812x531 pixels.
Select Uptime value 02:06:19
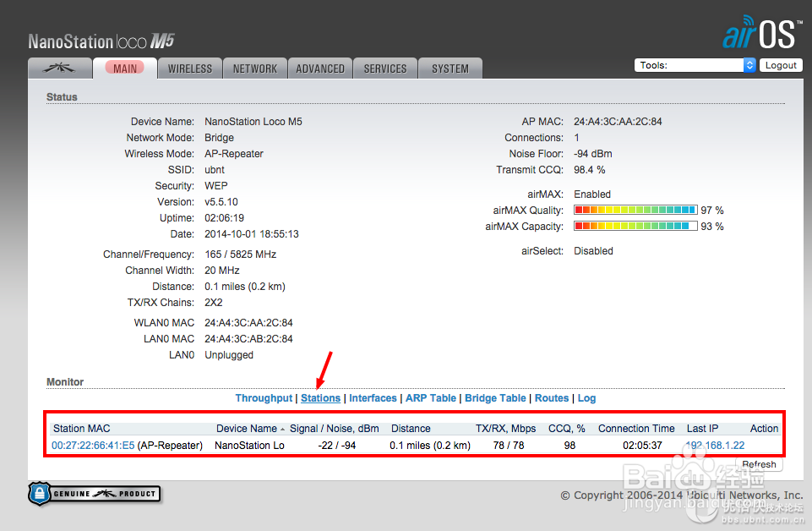click(x=224, y=217)
